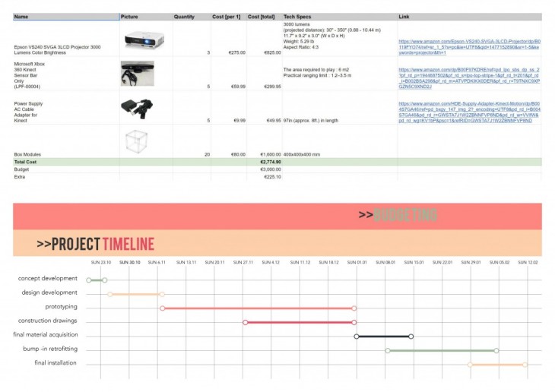Click the Extra €225.10 cell
This screenshot has height=392, width=555.
click(x=272, y=177)
